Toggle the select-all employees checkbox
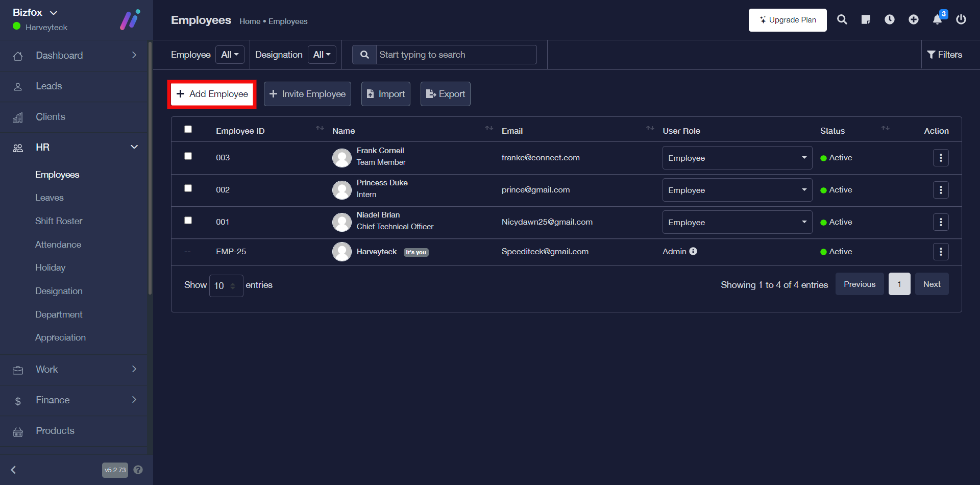This screenshot has width=980, height=485. point(188,129)
